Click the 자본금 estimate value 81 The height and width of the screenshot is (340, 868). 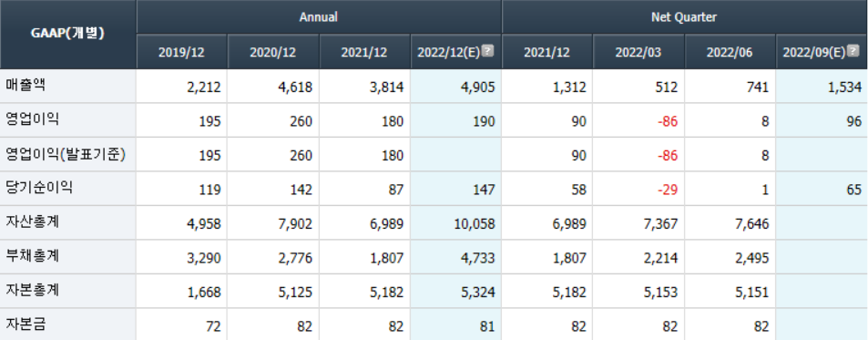click(487, 326)
